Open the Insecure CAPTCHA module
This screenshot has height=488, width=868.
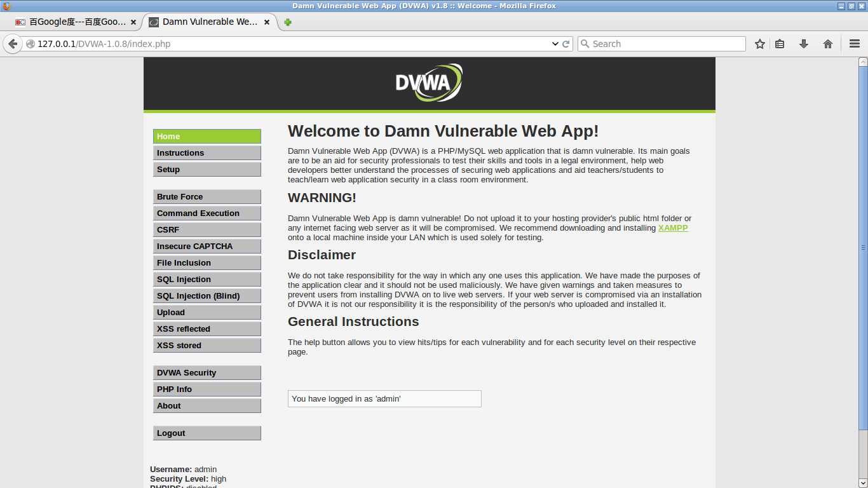(x=207, y=247)
